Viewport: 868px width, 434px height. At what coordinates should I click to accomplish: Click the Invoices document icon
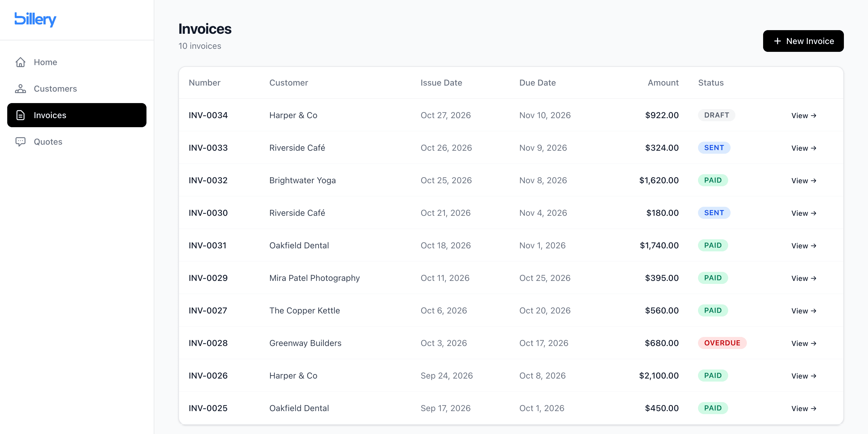point(20,115)
